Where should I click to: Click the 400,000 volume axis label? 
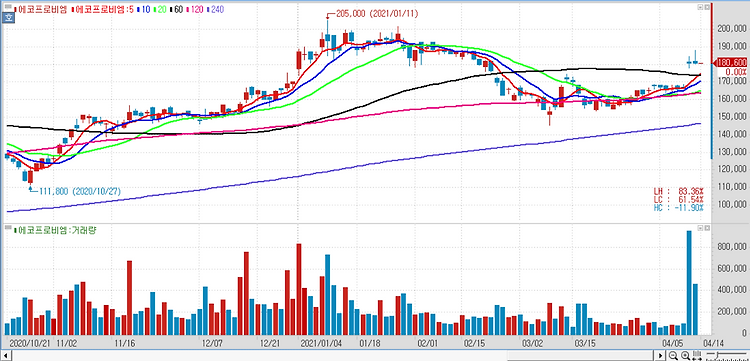[x=732, y=290]
